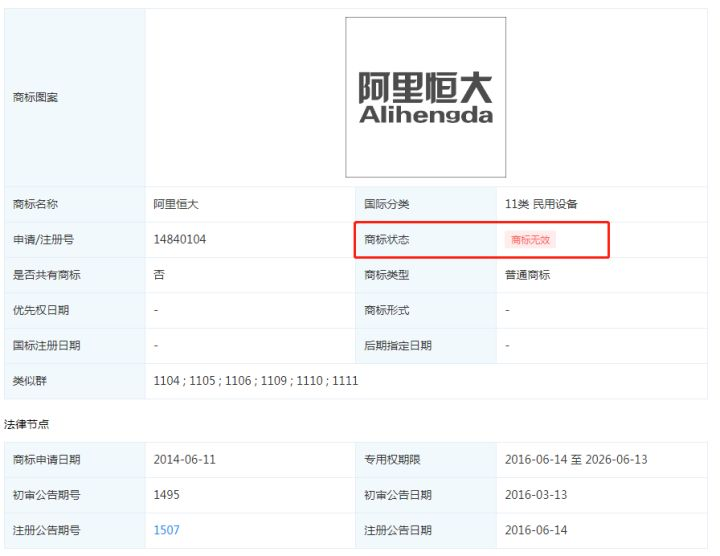This screenshot has width=720, height=556.
Task: Select the 法律节点 section heading
Action: [x=26, y=424]
